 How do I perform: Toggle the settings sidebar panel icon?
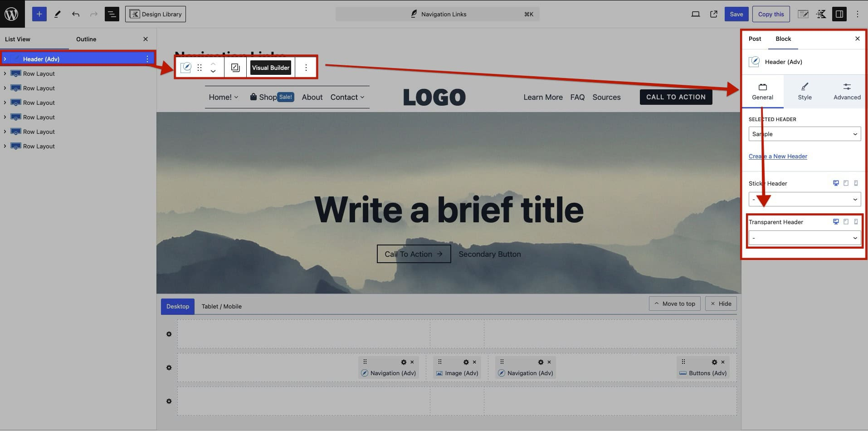(839, 14)
